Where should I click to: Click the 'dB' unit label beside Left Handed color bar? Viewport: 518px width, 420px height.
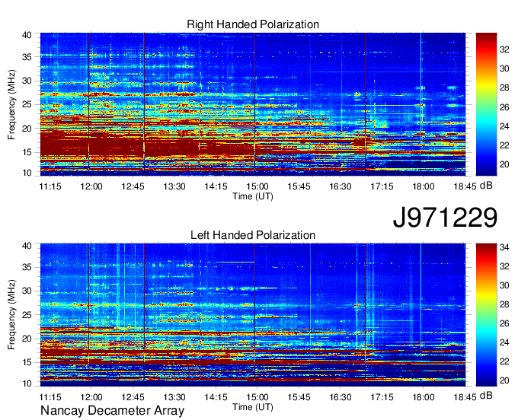coord(486,395)
